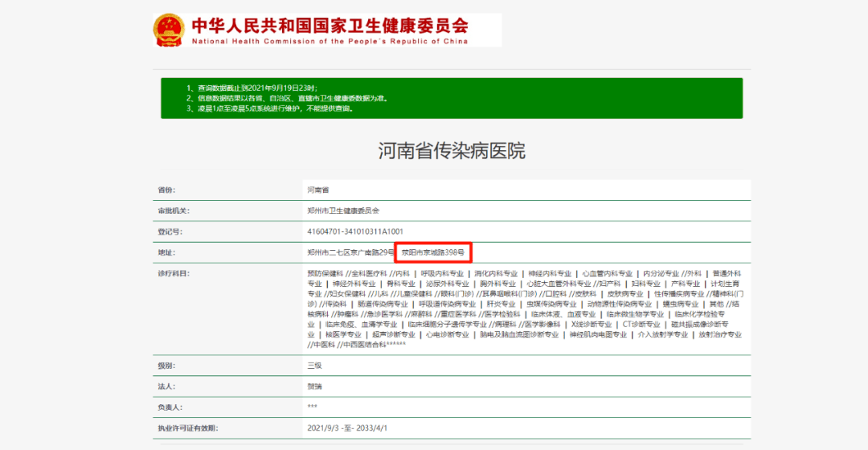Select notice line about 凌晨1点至凌晨5点 maintenance
This screenshot has height=450, width=868.
270,108
